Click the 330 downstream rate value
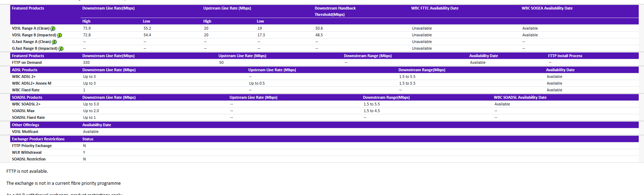This screenshot has height=195, width=644. click(x=86, y=62)
